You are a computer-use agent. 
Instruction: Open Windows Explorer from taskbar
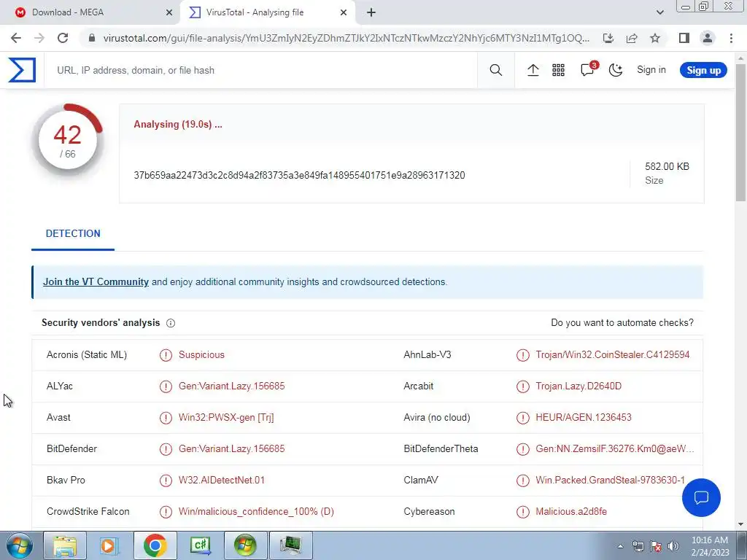click(65, 545)
